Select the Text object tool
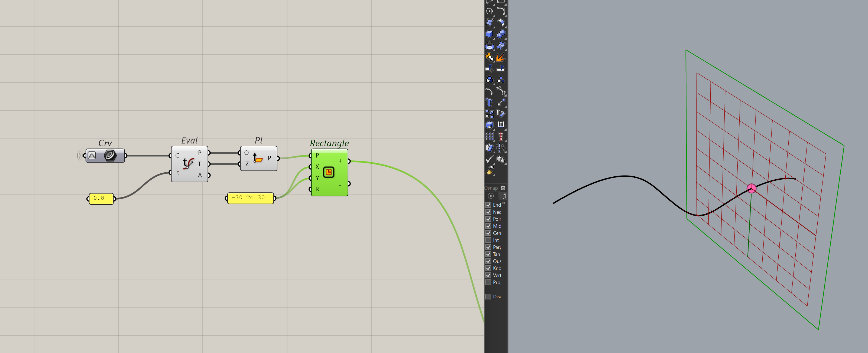This screenshot has height=353, width=868. 489,102
